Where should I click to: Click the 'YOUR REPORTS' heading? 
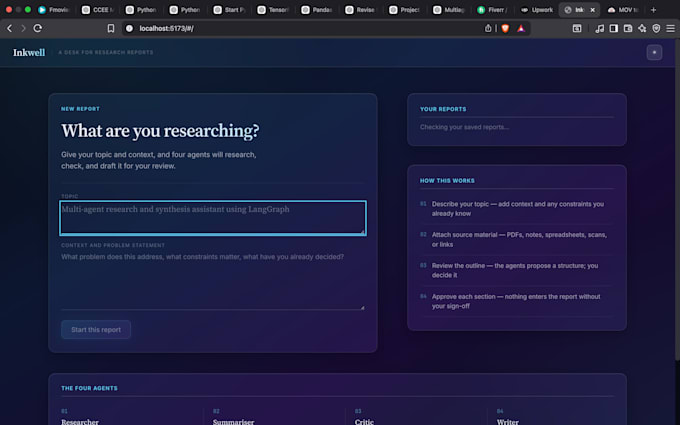[x=443, y=109]
